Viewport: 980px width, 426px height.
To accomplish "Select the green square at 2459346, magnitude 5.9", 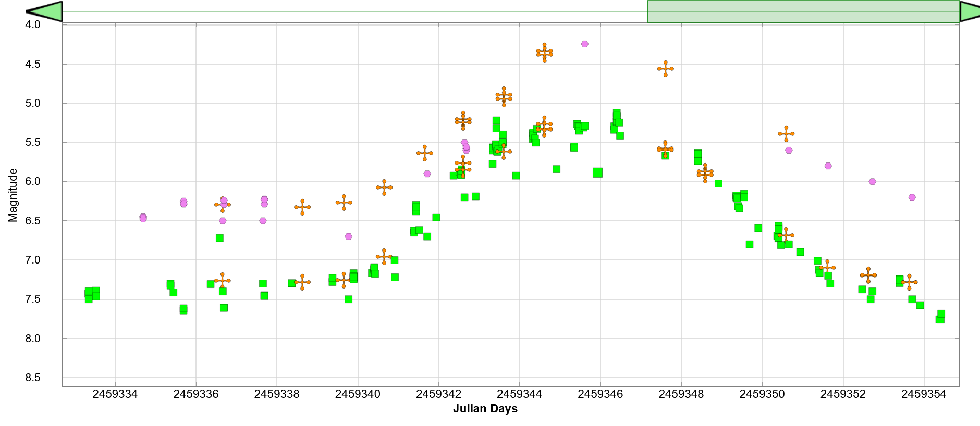I will (598, 172).
